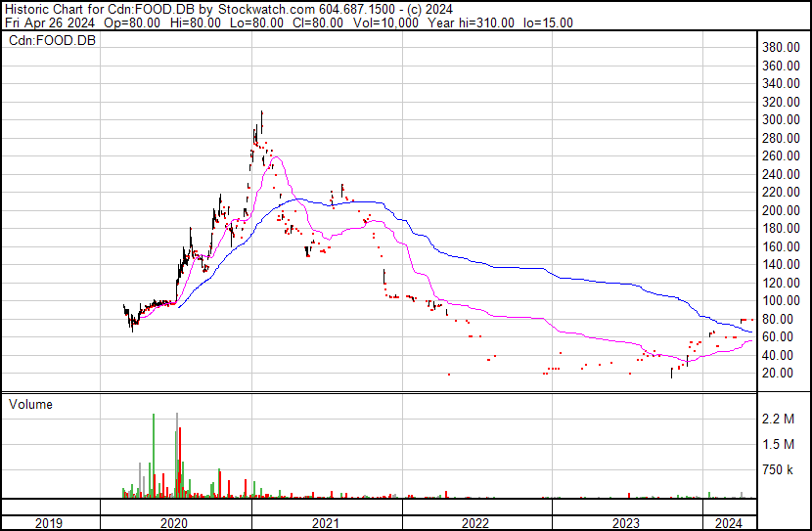Select the 2019 year label
Screen dimensions: 812x531
click(51, 523)
